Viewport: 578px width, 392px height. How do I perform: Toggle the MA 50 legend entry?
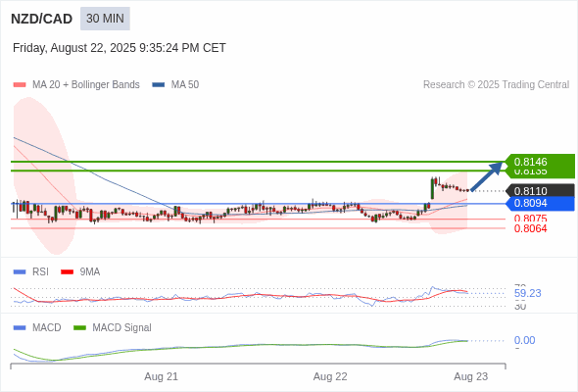point(175,85)
